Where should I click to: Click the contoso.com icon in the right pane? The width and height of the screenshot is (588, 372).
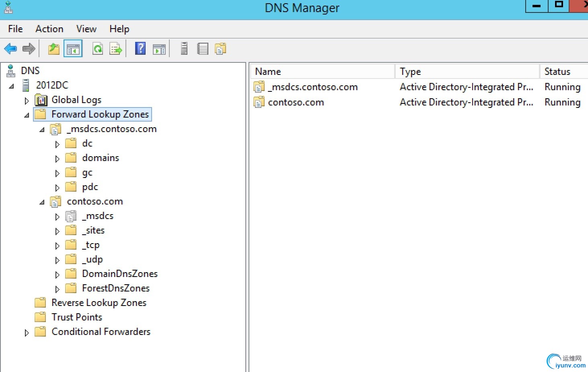[259, 102]
